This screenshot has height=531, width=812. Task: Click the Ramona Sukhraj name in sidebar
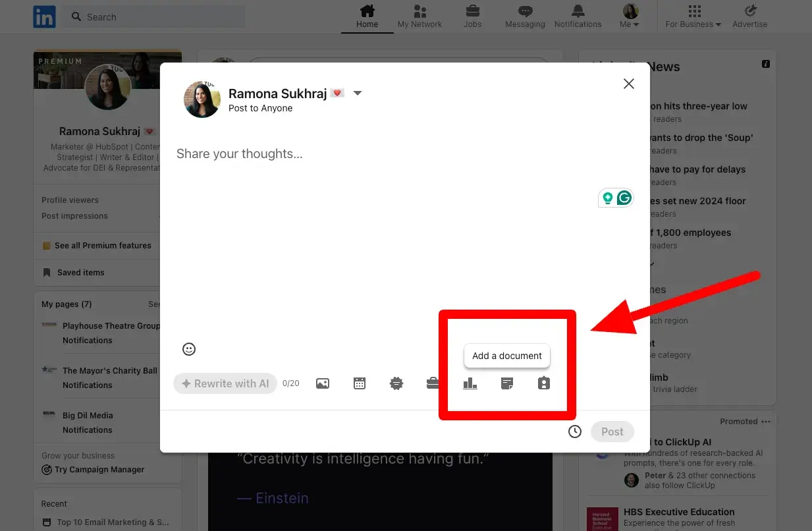click(100, 132)
